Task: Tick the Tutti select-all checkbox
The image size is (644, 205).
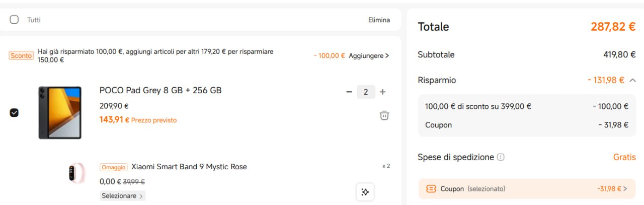Action: coord(14,20)
